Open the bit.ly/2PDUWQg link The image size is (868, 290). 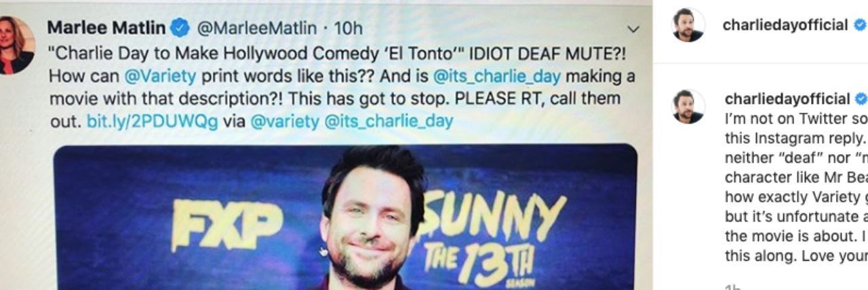tap(153, 122)
